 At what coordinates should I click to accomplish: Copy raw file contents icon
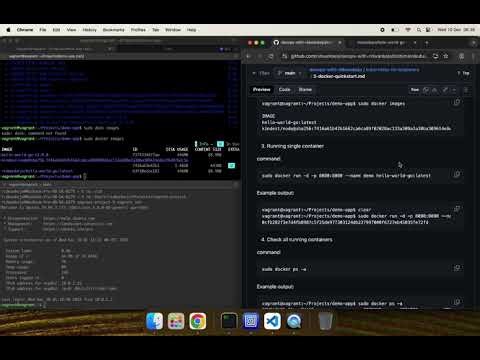(x=426, y=90)
